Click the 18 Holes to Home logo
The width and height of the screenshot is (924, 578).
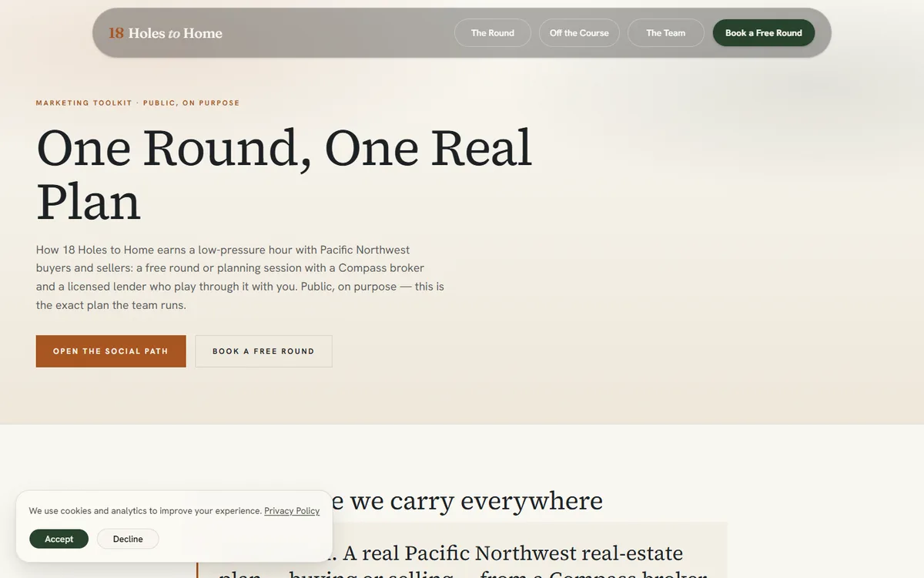pos(166,33)
